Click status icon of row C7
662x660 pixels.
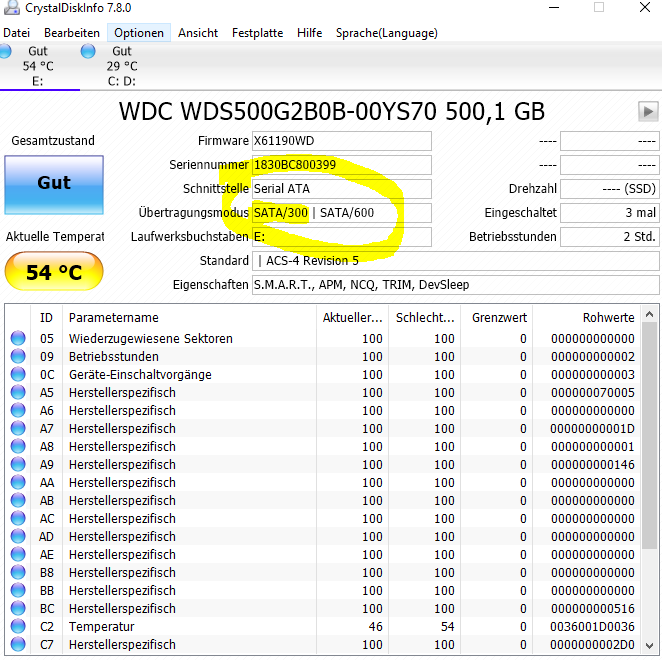pyautogui.click(x=18, y=645)
